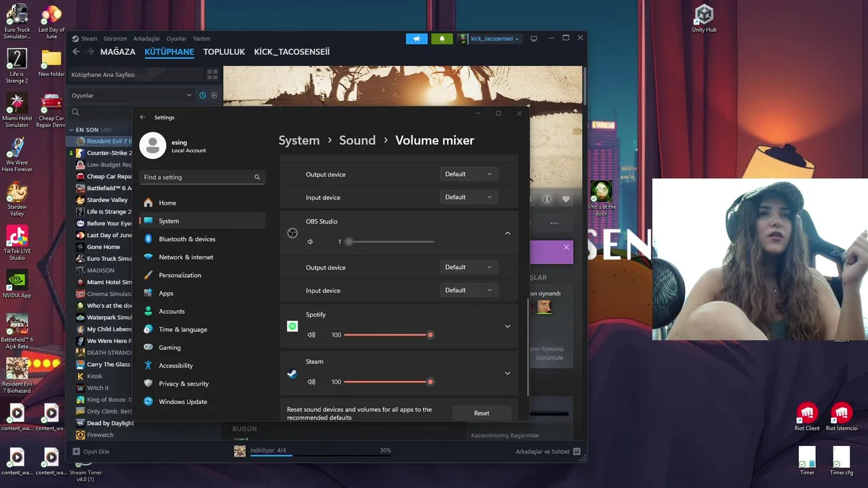Click the Steam app icon in mixer
Image resolution: width=868 pixels, height=488 pixels.
pos(292,373)
